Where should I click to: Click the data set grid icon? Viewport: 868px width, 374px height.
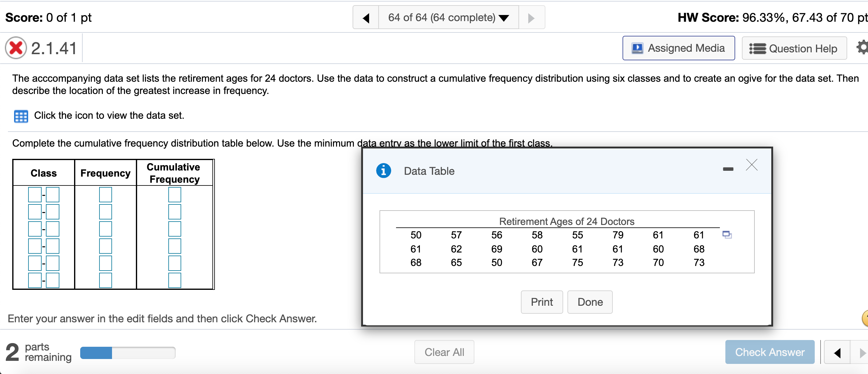(21, 116)
